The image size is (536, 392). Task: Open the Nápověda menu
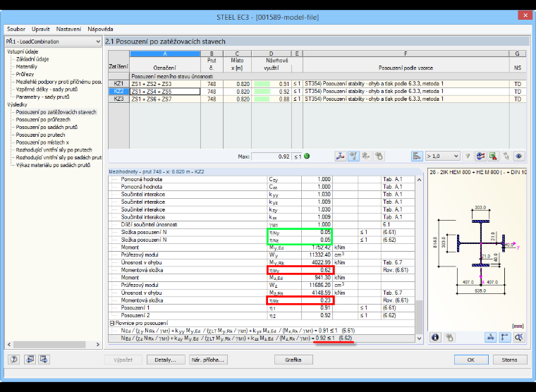[100, 29]
